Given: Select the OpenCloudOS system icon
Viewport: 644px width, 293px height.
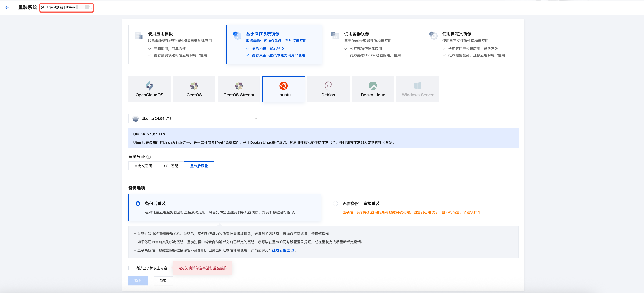Looking at the screenshot, I should coord(149,86).
